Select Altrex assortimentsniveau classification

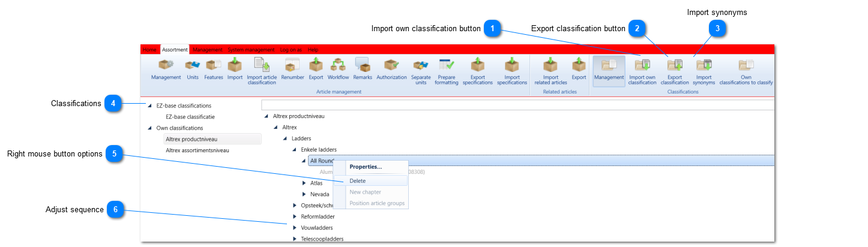197,150
